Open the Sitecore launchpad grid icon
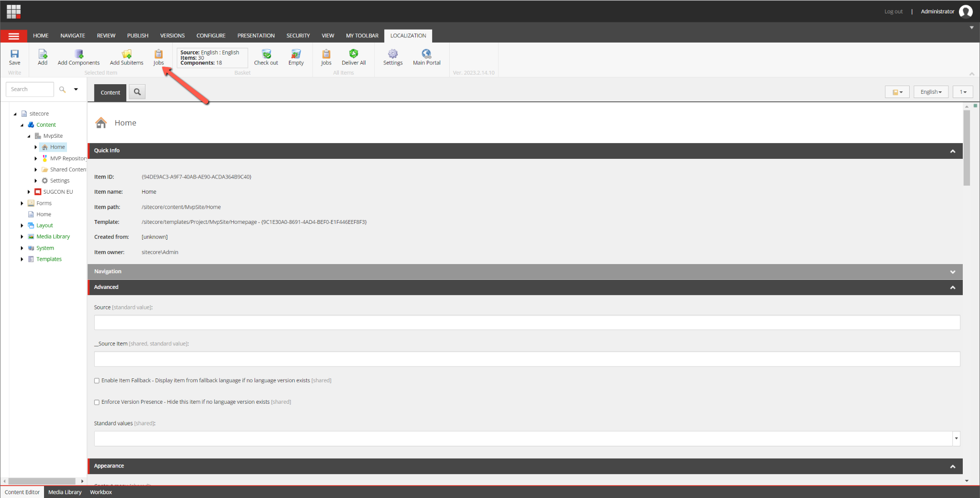 pyautogui.click(x=13, y=11)
